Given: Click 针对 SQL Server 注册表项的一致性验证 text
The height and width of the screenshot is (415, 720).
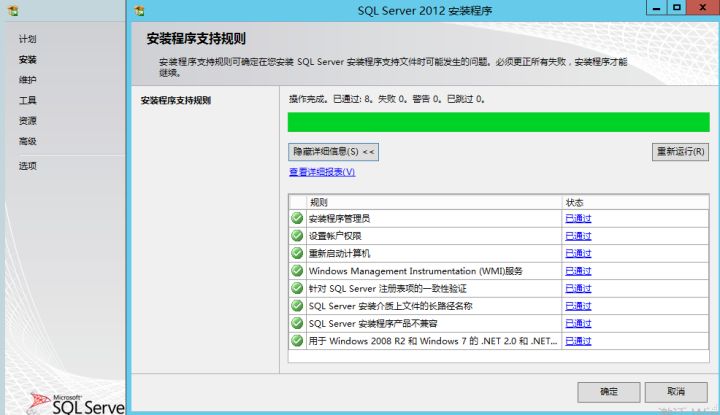Looking at the screenshot, I should click(x=388, y=288).
